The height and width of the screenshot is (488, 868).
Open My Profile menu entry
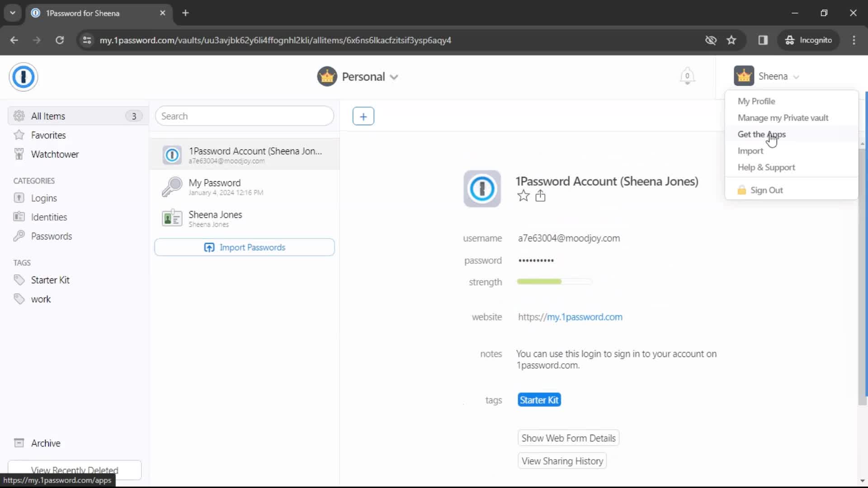pyautogui.click(x=756, y=101)
